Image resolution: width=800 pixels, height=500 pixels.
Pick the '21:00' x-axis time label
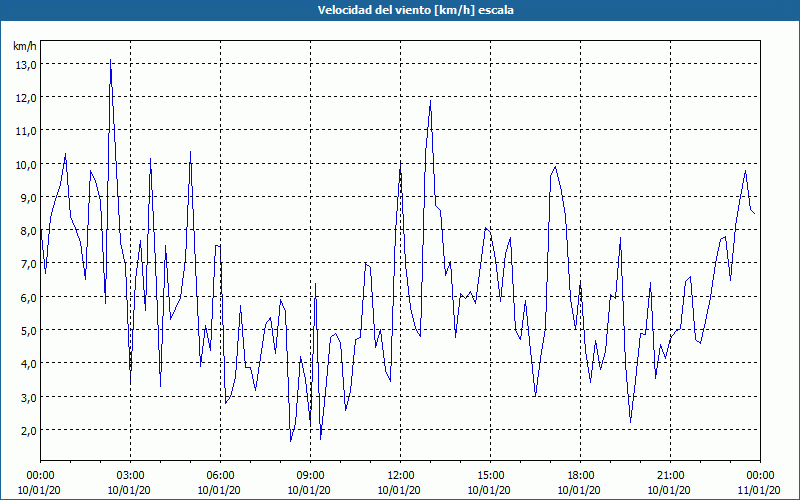[x=670, y=476]
